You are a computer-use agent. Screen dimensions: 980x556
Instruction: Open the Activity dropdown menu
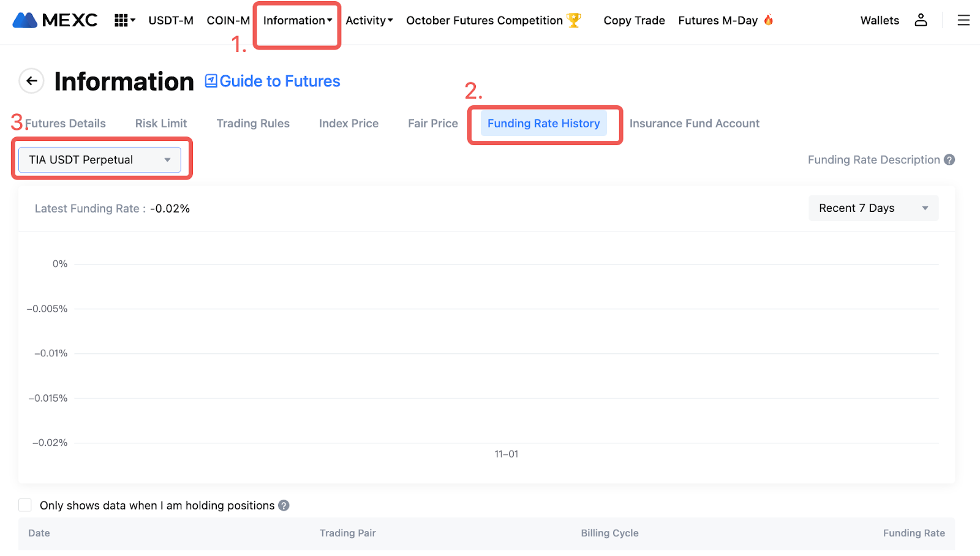[369, 21]
